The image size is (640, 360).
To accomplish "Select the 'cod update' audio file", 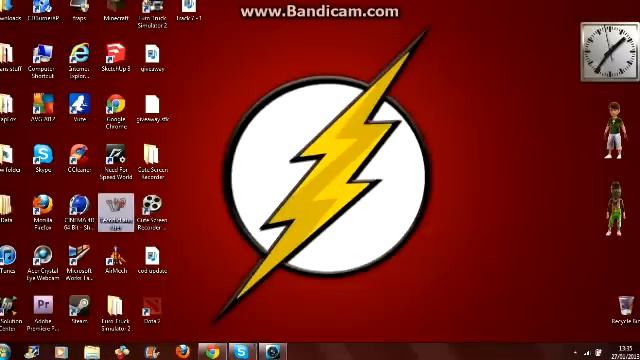I will [x=152, y=260].
